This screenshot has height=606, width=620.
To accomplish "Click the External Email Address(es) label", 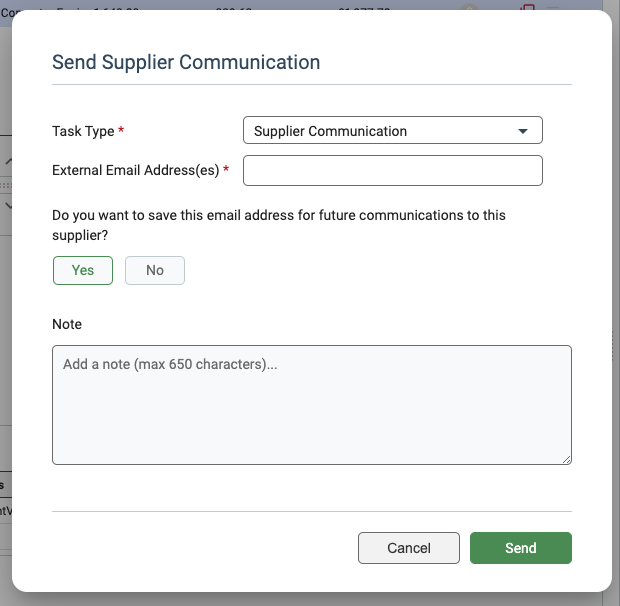I will click(136, 170).
